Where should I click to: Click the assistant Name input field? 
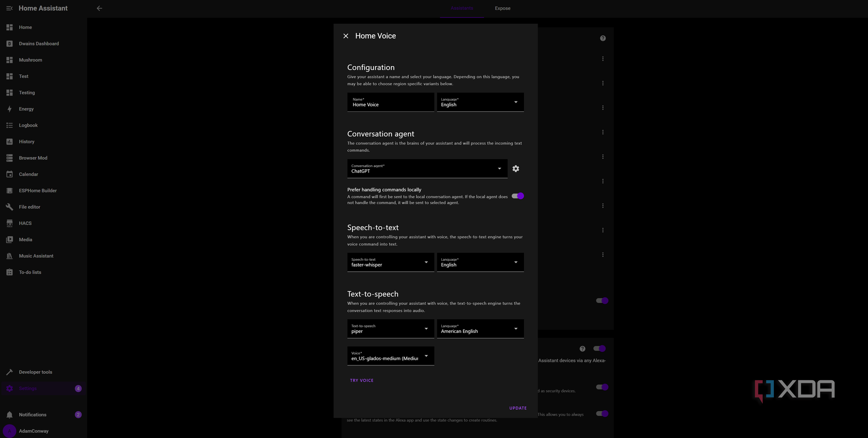pos(390,103)
